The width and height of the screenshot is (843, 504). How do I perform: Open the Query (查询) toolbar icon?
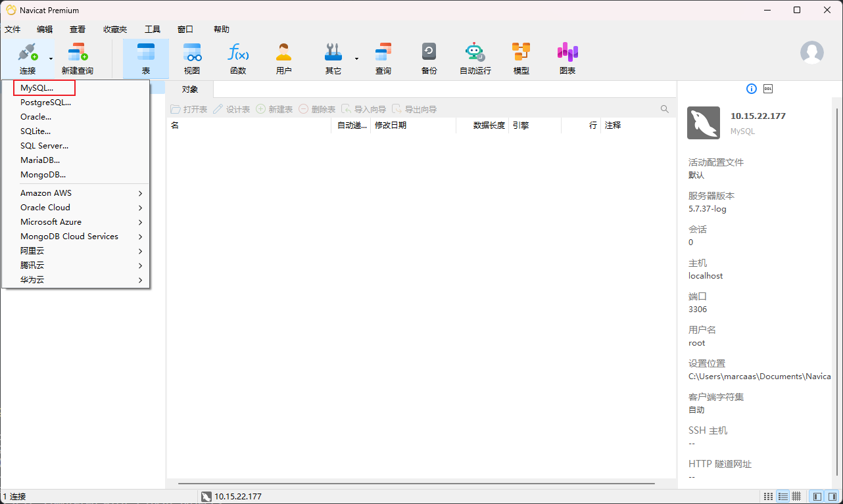point(383,53)
